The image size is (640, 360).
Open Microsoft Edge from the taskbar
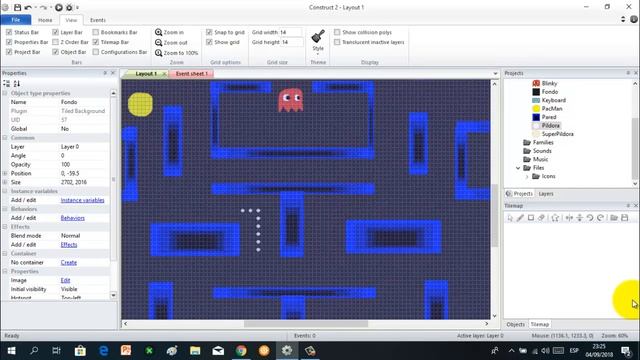(x=103, y=351)
